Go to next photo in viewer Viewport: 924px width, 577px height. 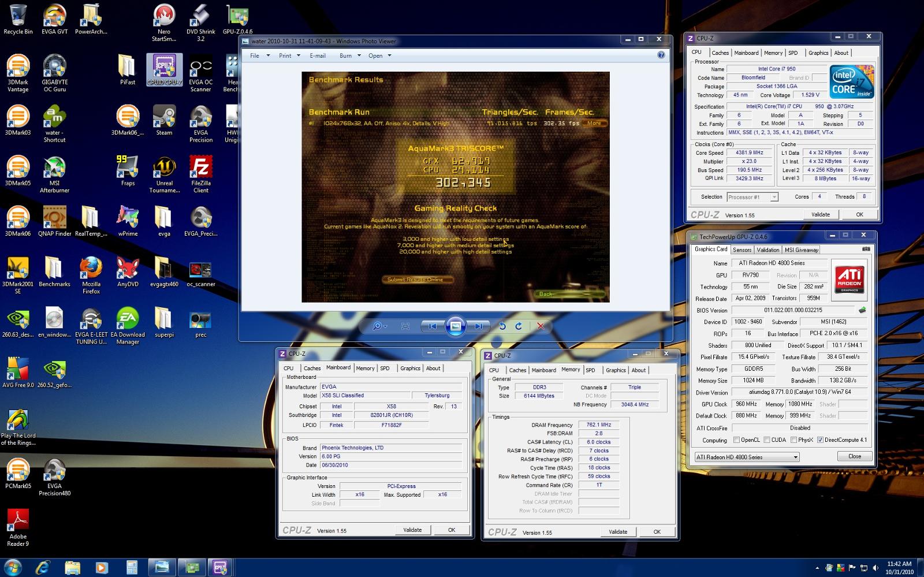tap(478, 326)
